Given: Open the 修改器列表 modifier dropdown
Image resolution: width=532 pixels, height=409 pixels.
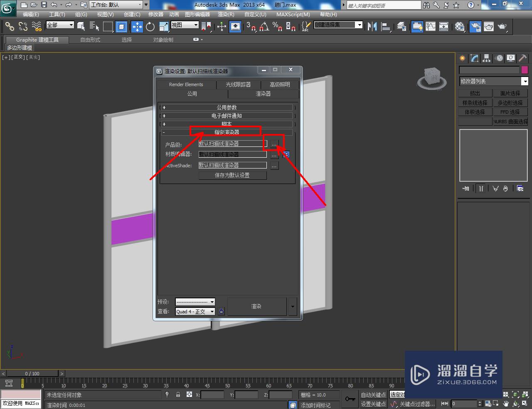Looking at the screenshot, I should coord(493,81).
